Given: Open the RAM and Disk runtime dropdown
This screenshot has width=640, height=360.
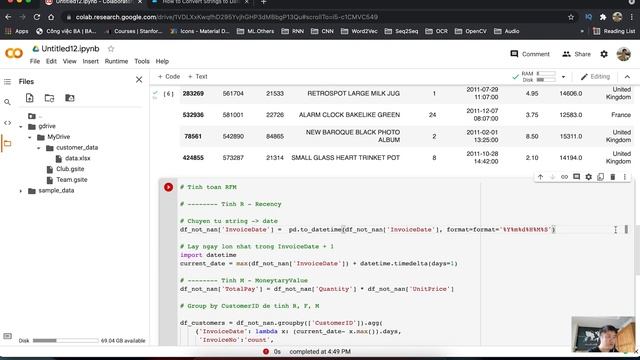Looking at the screenshot, I should [563, 77].
